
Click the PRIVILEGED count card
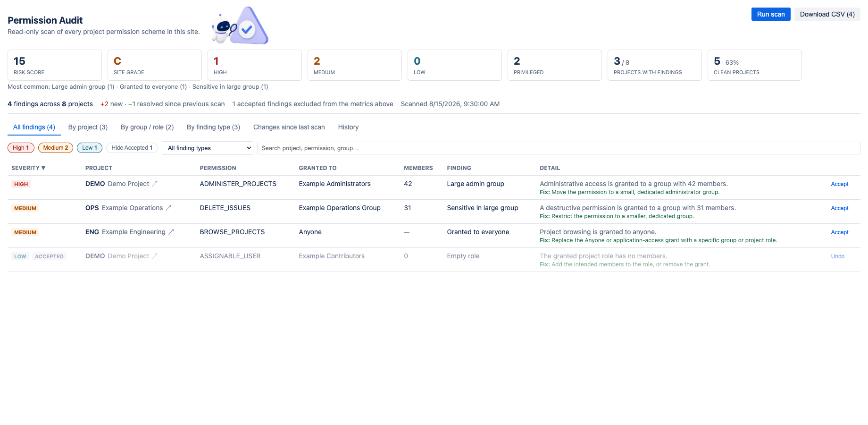[555, 65]
